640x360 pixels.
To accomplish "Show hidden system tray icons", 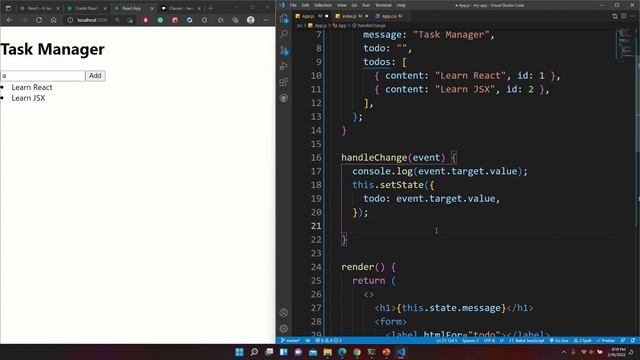I will click(x=564, y=352).
